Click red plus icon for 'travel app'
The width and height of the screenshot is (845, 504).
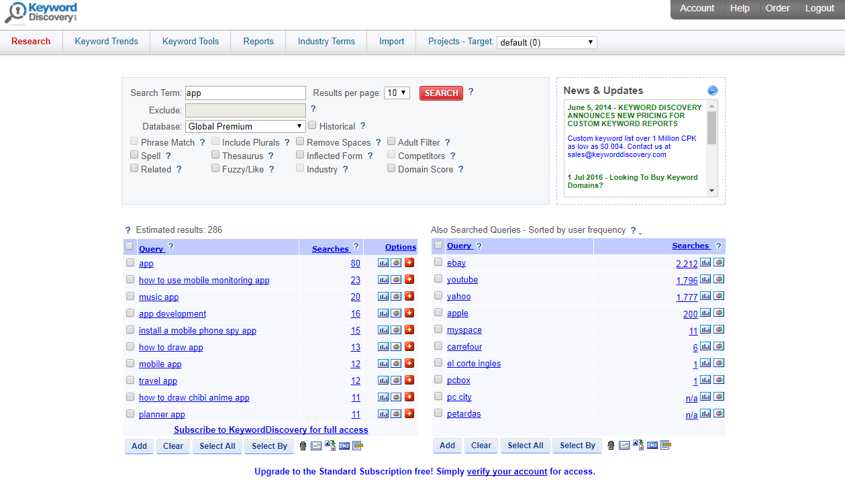click(x=409, y=381)
